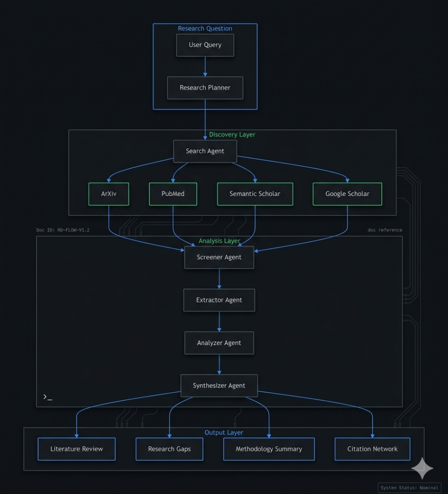Open the ArXiv source box
The height and width of the screenshot is (494, 448).
tap(109, 194)
